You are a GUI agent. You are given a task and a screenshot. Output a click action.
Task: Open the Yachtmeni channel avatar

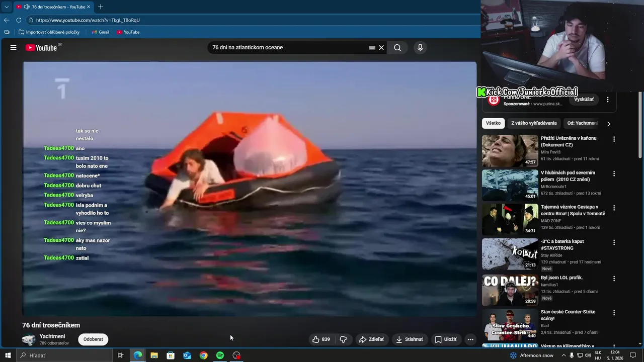29,339
